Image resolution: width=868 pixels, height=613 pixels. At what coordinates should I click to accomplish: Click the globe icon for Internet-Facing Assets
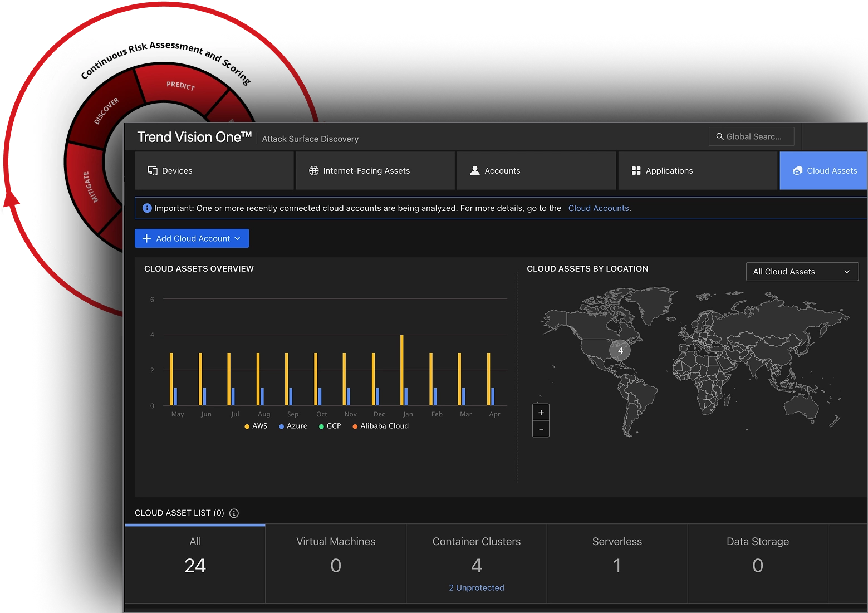pos(314,171)
